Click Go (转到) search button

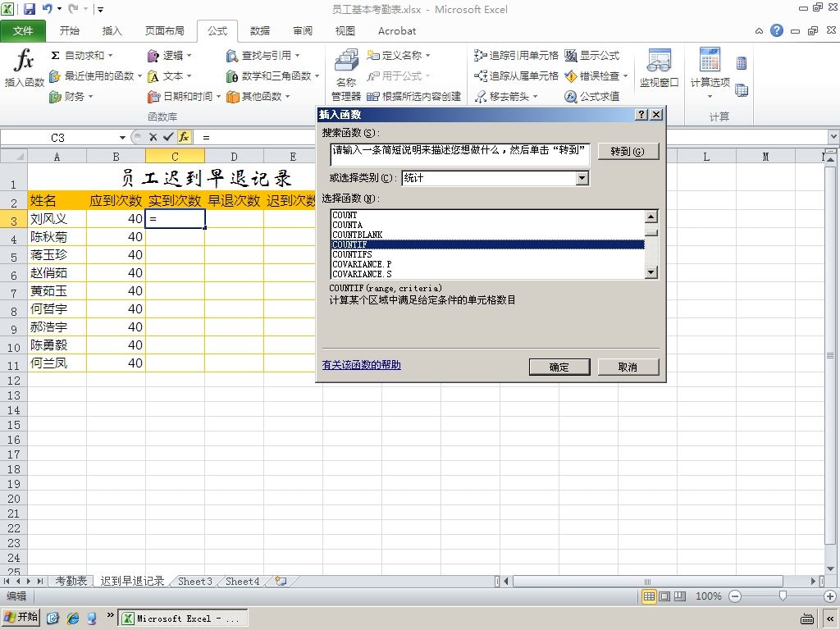point(628,151)
